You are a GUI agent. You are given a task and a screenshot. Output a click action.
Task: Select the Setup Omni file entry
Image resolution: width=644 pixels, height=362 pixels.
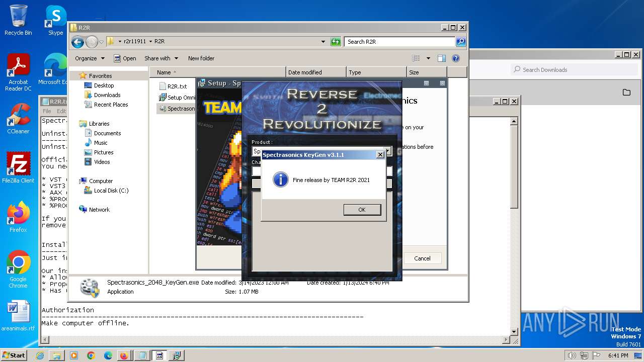click(177, 98)
